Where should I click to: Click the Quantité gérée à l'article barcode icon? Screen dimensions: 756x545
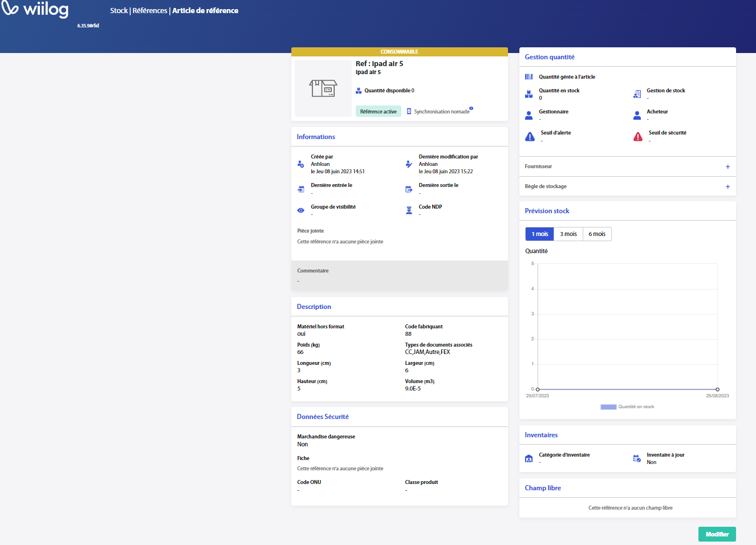[x=529, y=77]
